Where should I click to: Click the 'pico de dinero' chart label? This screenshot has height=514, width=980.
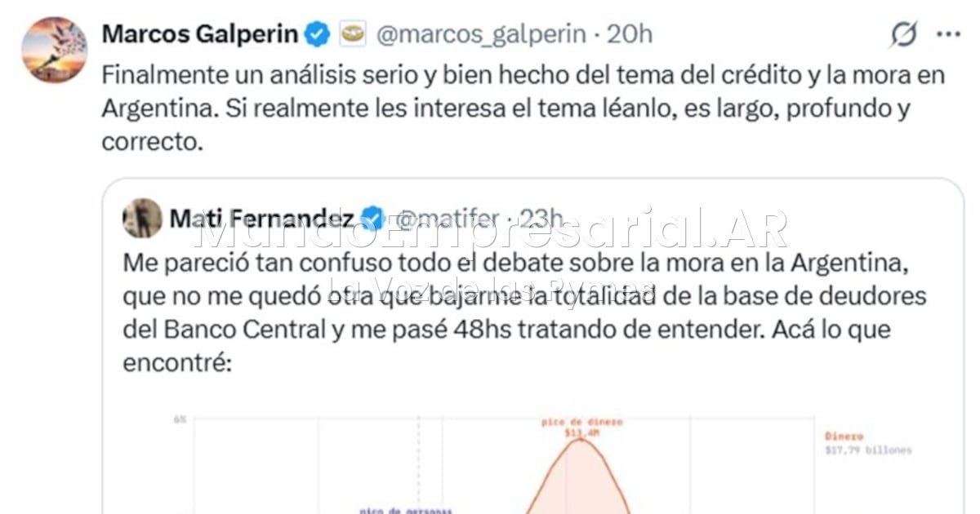tap(581, 422)
